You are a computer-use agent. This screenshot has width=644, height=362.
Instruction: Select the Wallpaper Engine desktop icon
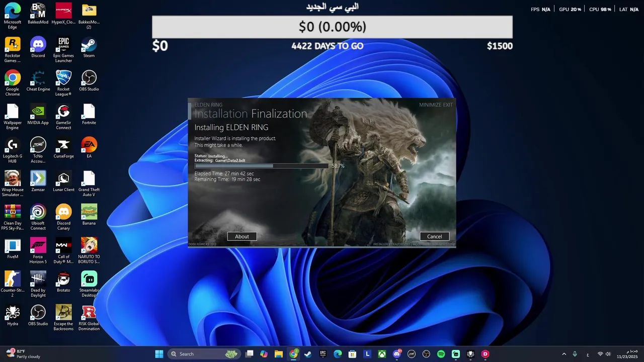(x=13, y=117)
